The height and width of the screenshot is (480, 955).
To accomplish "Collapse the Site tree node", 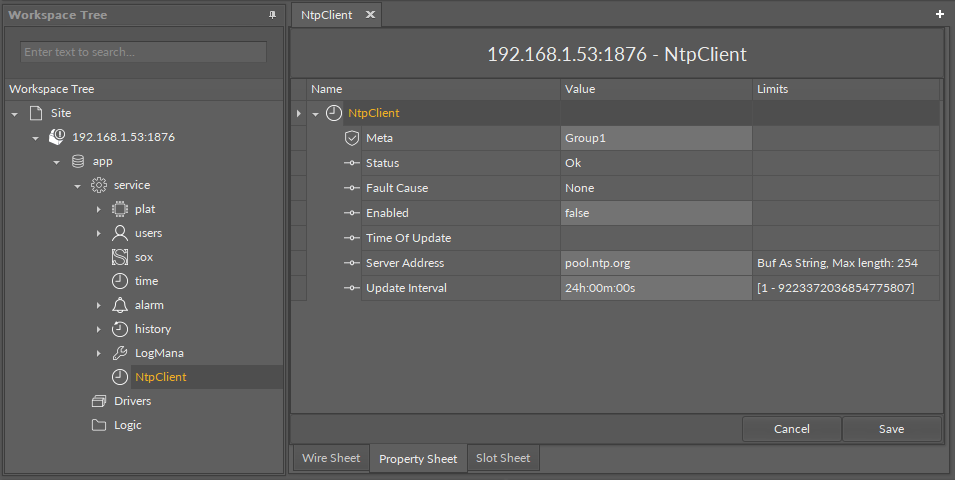I will point(15,114).
